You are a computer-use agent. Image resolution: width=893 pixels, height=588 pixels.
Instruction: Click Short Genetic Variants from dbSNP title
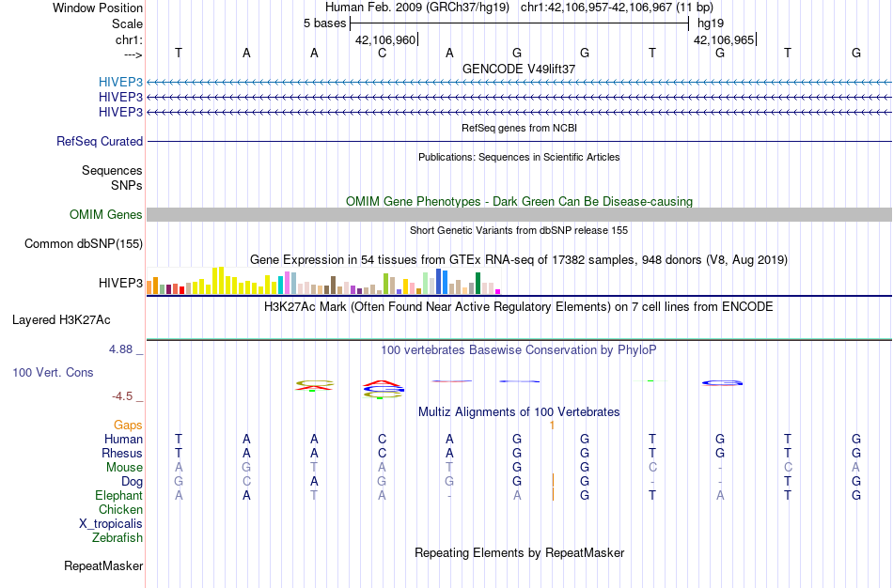pyautogui.click(x=519, y=230)
